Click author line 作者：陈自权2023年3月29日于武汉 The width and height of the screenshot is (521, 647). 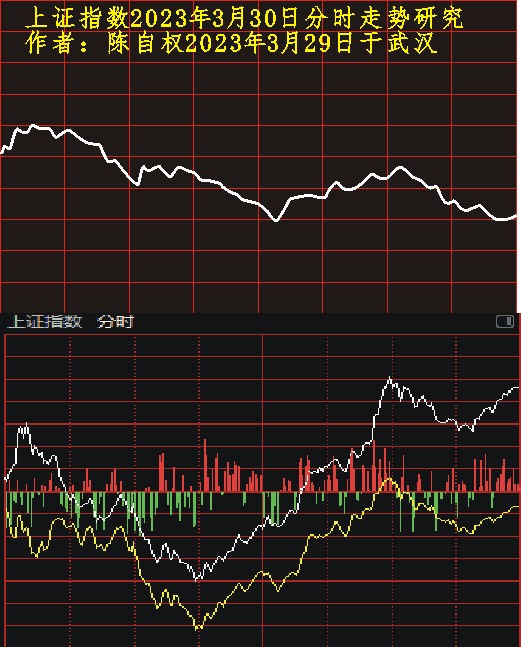coord(231,43)
